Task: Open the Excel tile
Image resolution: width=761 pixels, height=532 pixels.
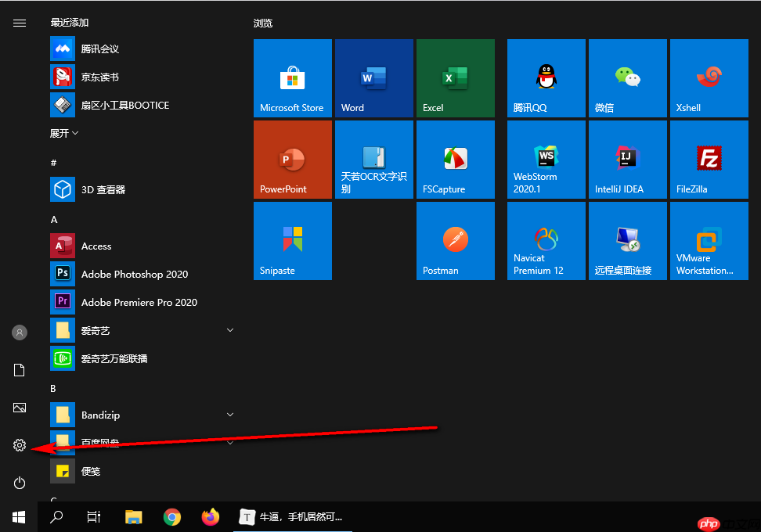Action: (x=455, y=78)
